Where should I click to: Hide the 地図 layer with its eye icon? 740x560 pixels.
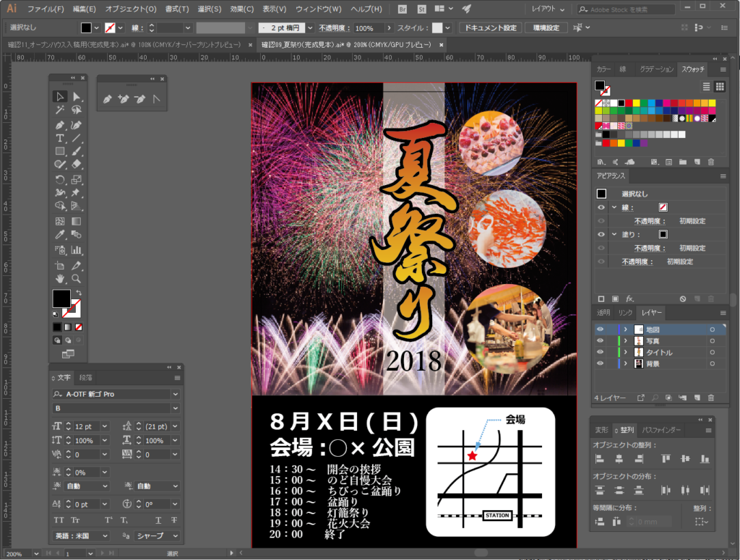coord(599,329)
